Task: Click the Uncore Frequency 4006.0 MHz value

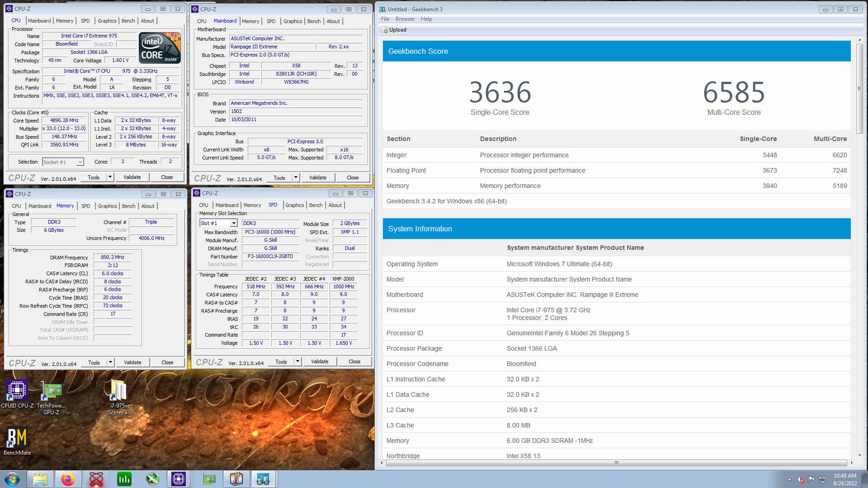Action: tap(151, 238)
